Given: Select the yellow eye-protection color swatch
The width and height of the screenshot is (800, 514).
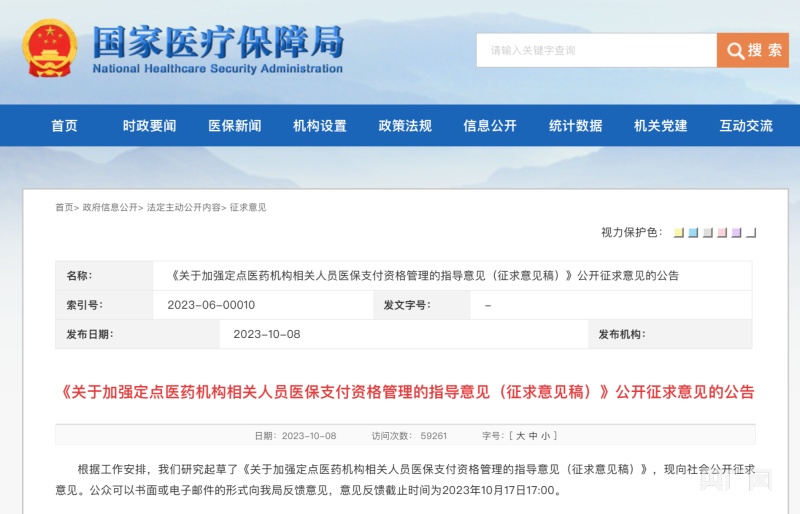Looking at the screenshot, I should (679, 233).
